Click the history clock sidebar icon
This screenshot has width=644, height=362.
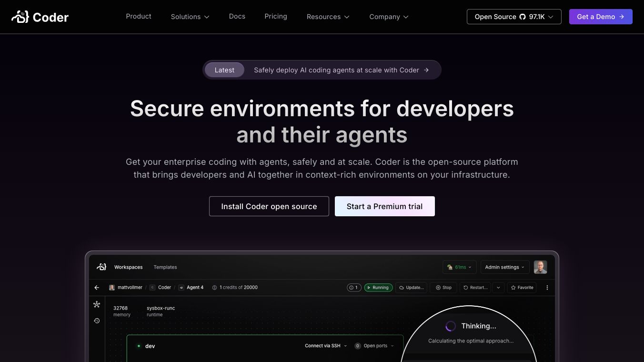pyautogui.click(x=97, y=321)
